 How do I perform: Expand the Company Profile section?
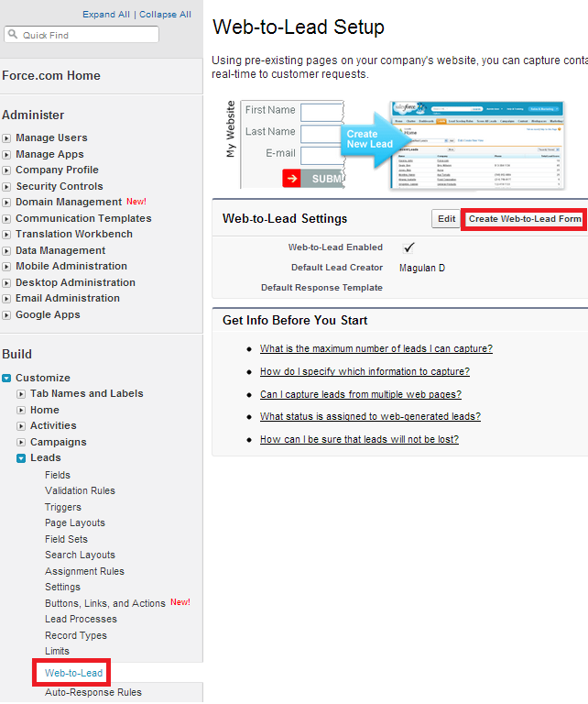tap(6, 170)
